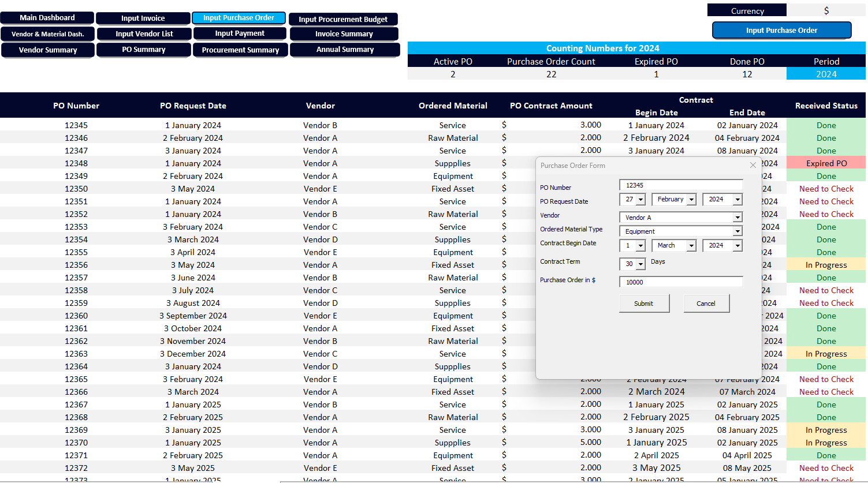Select the Ordered Material column header

[x=453, y=106]
